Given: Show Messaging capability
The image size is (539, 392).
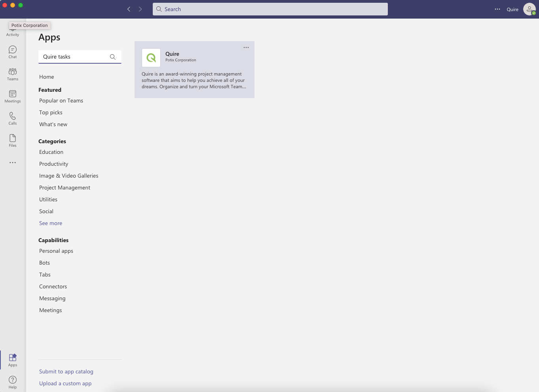Looking at the screenshot, I should 52,299.
